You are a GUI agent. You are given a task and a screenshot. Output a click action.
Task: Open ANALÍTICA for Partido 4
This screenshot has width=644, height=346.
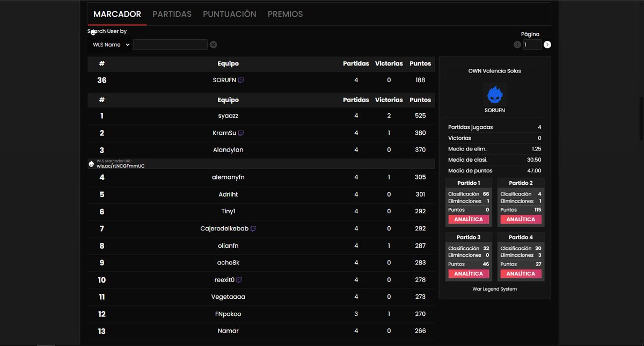point(521,273)
